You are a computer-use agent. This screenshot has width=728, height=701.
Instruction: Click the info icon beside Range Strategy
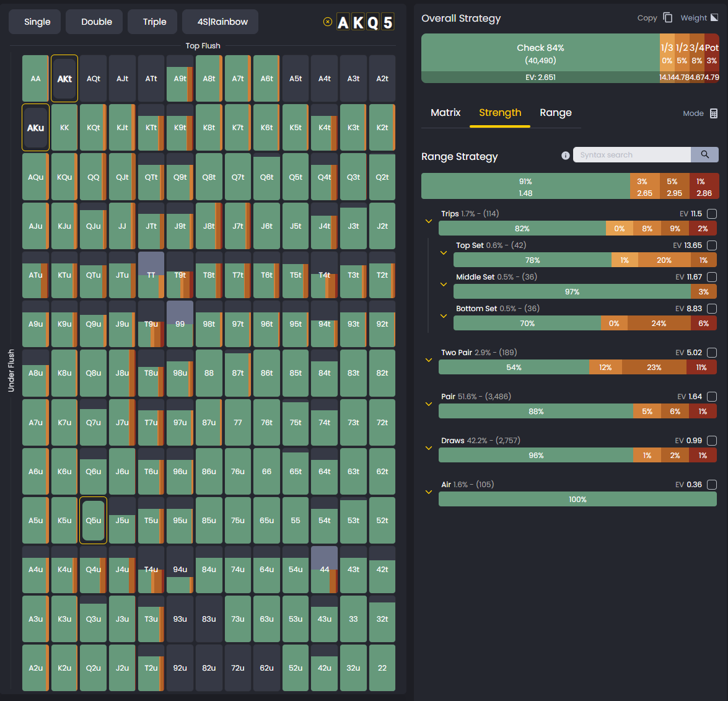[x=565, y=156]
